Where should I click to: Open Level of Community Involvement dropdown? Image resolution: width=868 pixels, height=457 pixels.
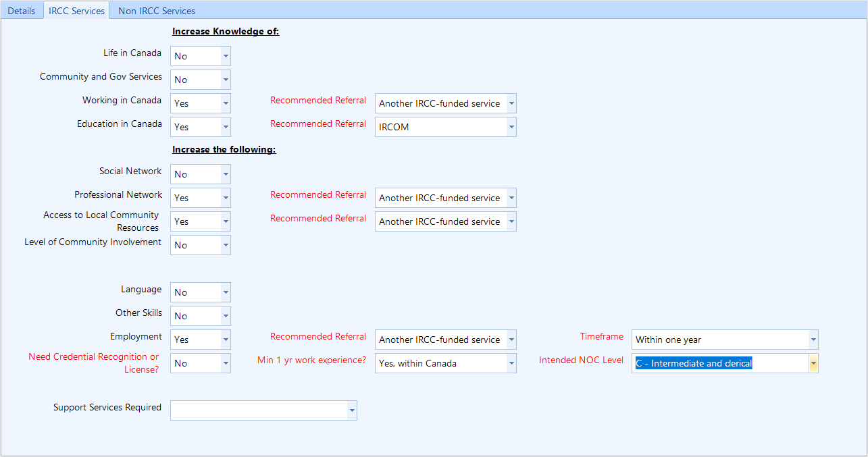[x=226, y=245]
